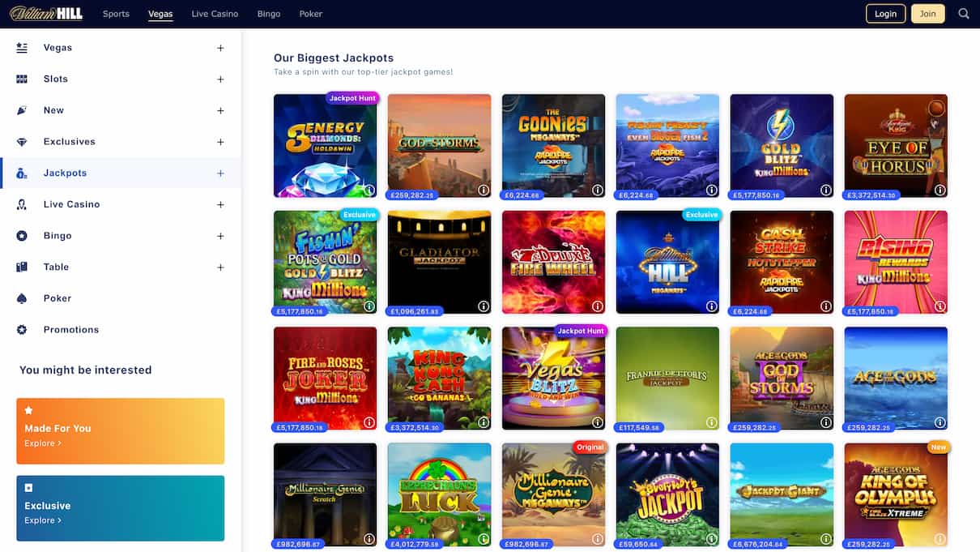Open info icon on 3 Energy Diamonds

[x=369, y=190]
